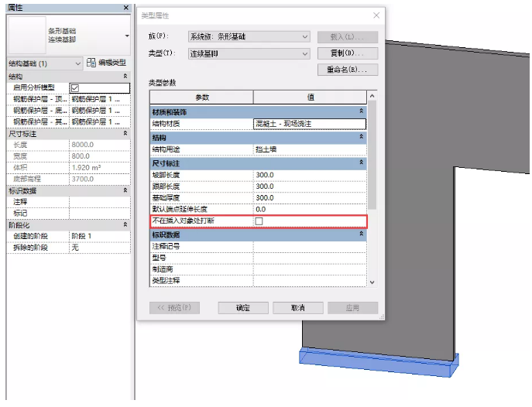Image resolution: width=532 pixels, height=407 pixels.
Task: Collapse 尺寸标注 section in type parameters
Action: pos(362,162)
